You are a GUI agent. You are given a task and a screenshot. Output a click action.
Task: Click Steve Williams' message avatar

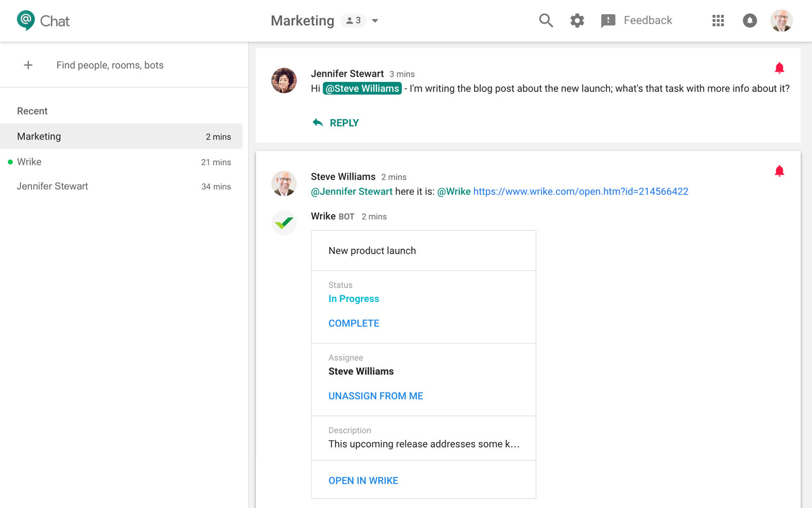(x=284, y=183)
